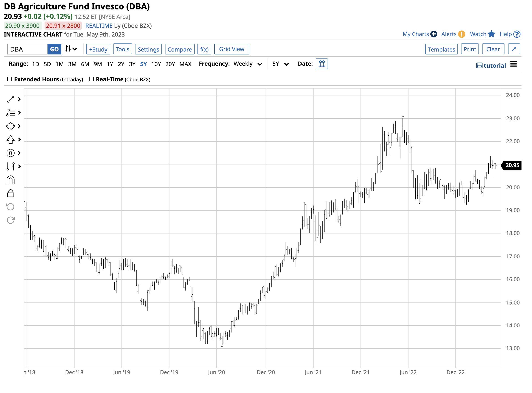Screen dimensions: 532x393
Task: Select the MAX range
Action: pyautogui.click(x=186, y=64)
